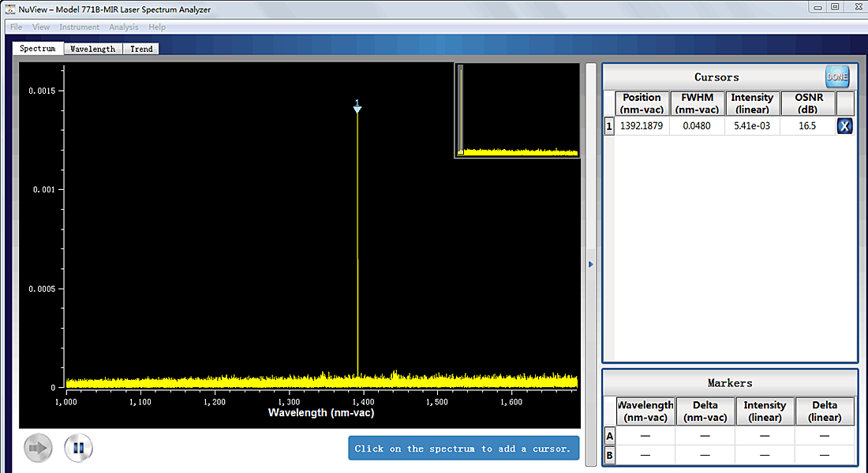Select marker row B in Markers table

point(609,455)
